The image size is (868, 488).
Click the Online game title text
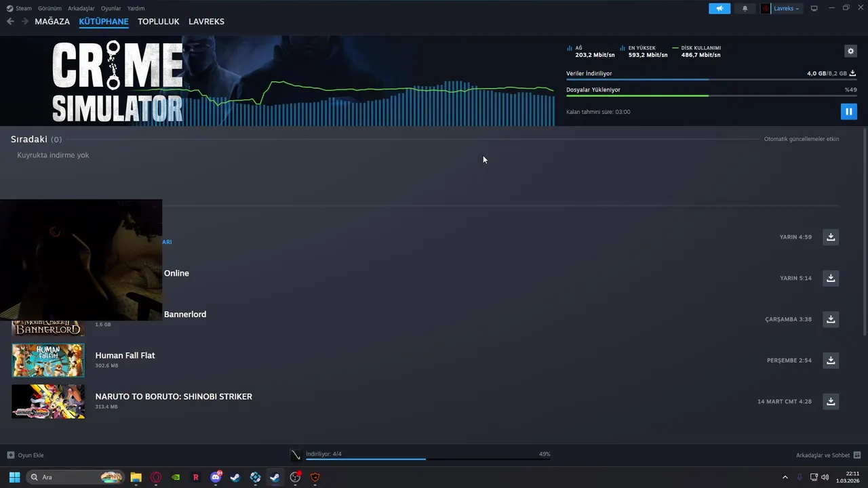pos(176,273)
